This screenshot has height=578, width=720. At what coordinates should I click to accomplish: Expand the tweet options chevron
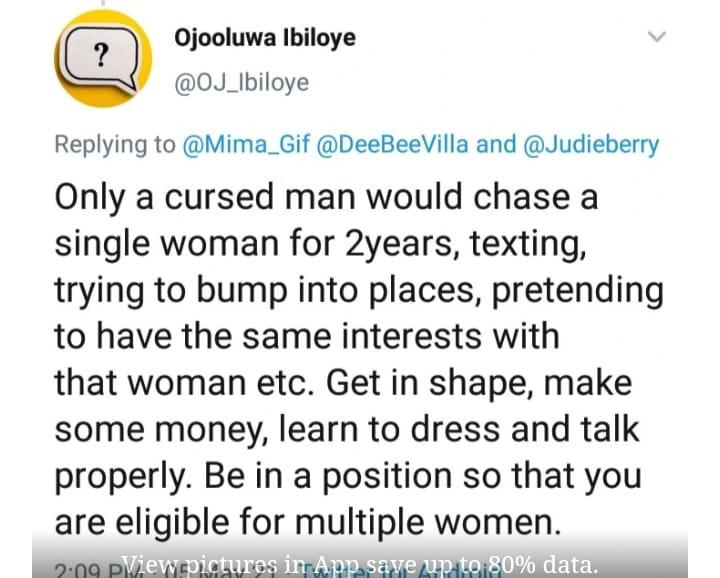point(656,37)
